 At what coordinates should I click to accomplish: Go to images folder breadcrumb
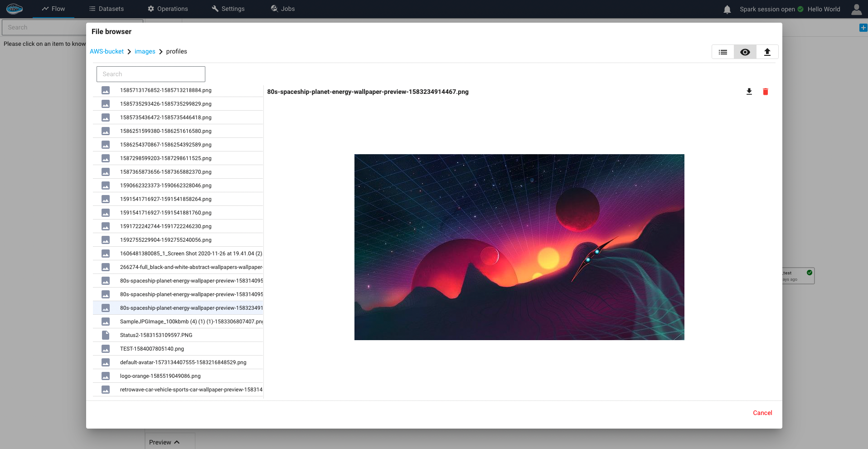point(145,52)
